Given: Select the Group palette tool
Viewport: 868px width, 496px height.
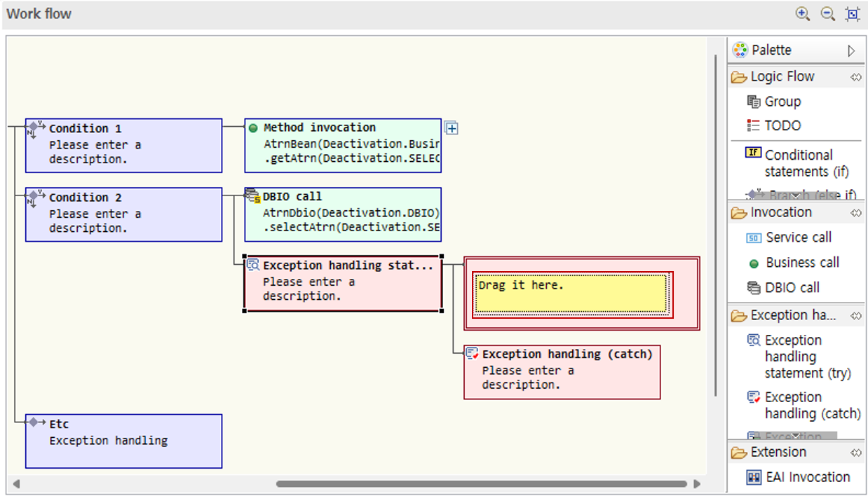Looking at the screenshot, I should pyautogui.click(x=782, y=102).
